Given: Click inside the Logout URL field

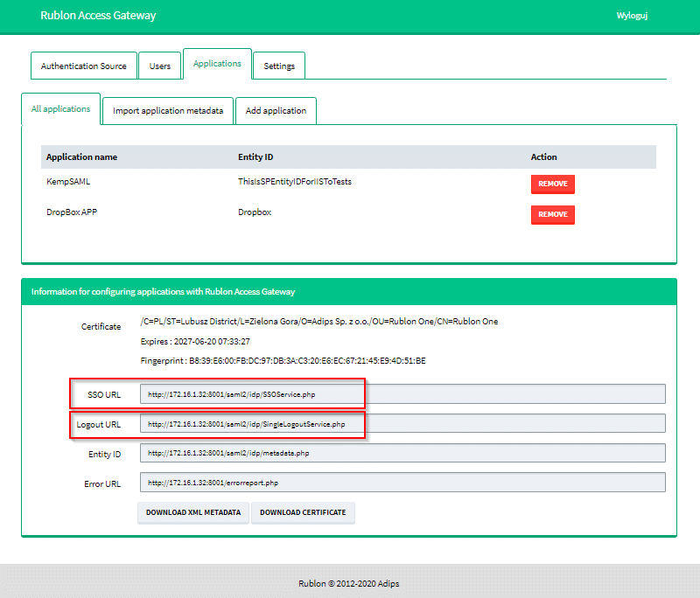Looking at the screenshot, I should 402,424.
